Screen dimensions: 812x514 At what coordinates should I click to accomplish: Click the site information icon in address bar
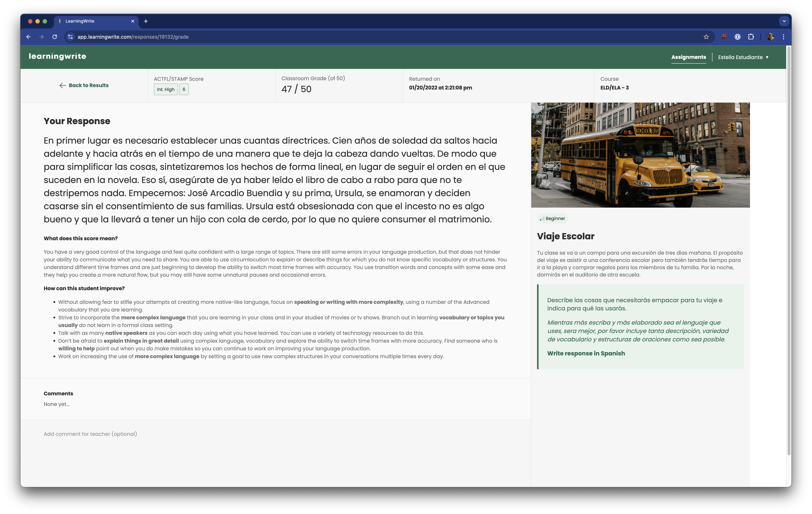click(x=70, y=37)
